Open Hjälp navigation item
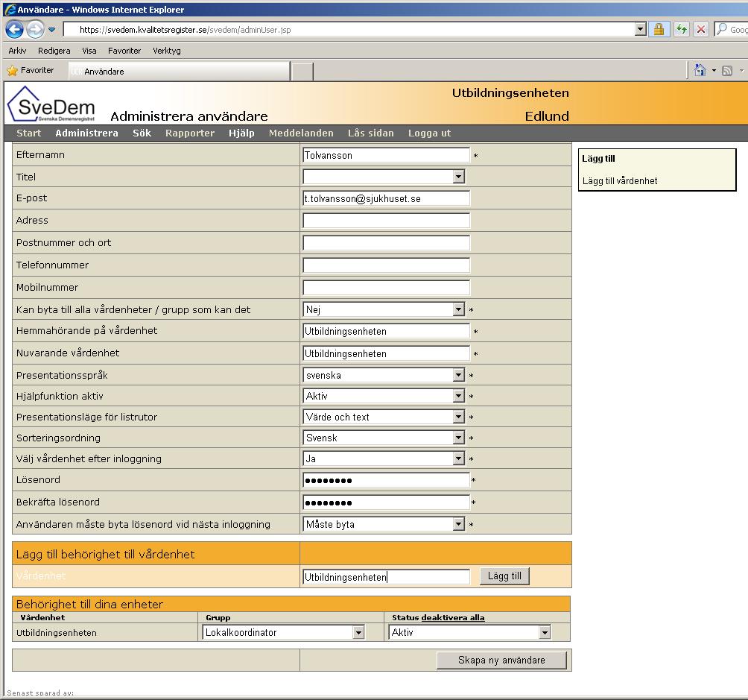 (x=241, y=133)
